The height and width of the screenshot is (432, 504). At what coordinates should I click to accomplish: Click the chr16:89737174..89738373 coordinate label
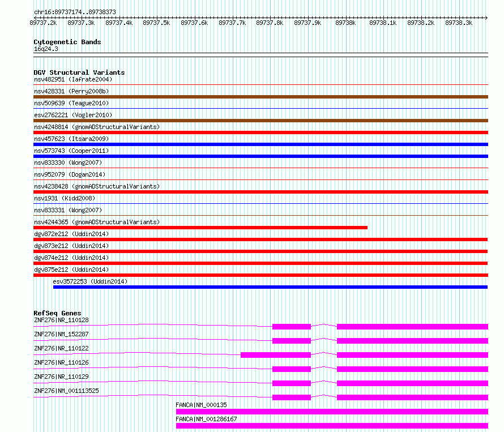pyautogui.click(x=75, y=12)
